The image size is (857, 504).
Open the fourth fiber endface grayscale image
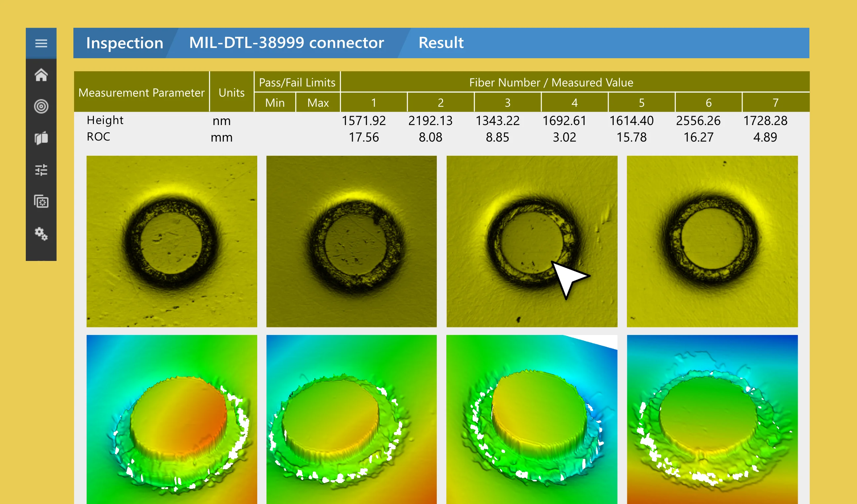tap(712, 241)
